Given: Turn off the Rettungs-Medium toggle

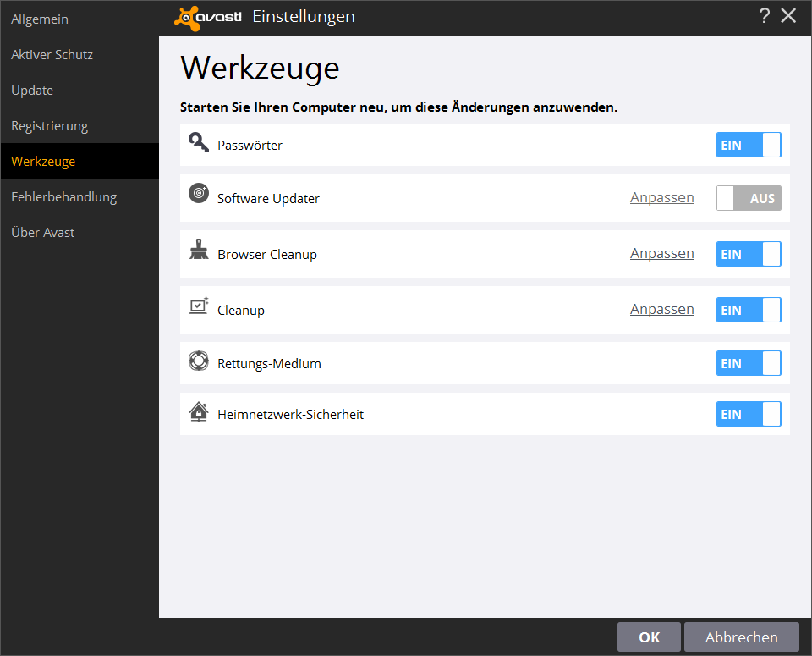Looking at the screenshot, I should click(749, 363).
